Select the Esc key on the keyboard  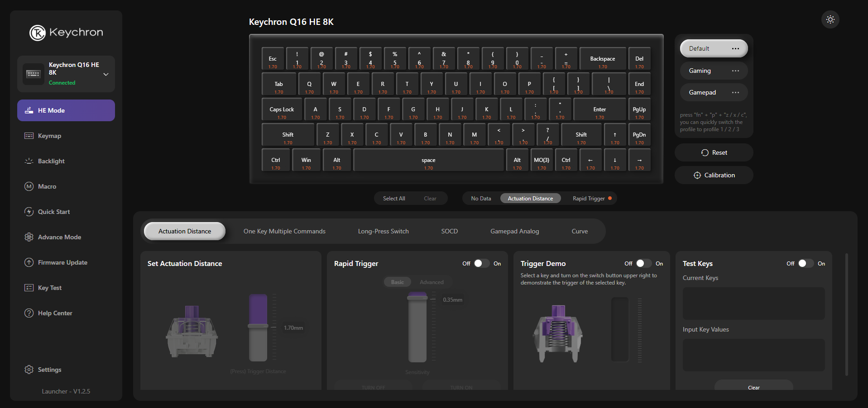click(x=273, y=59)
